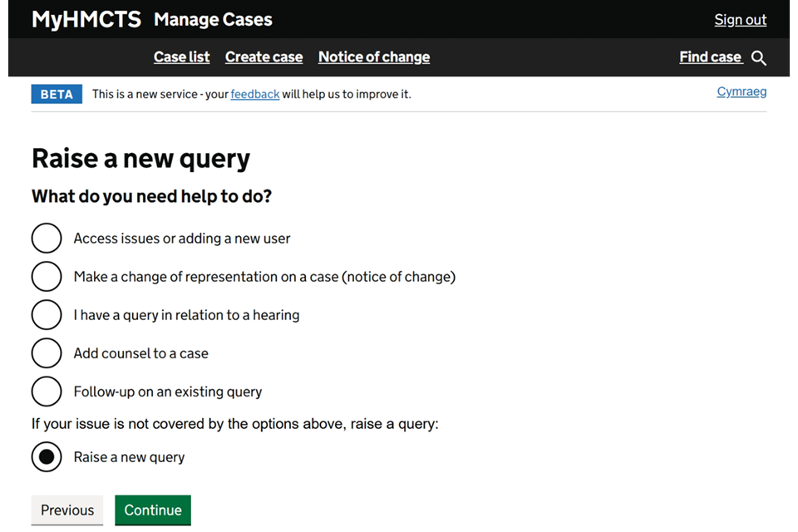Image resolution: width=798 pixels, height=532 pixels.
Task: Open the Case list menu item
Action: pyautogui.click(x=181, y=57)
